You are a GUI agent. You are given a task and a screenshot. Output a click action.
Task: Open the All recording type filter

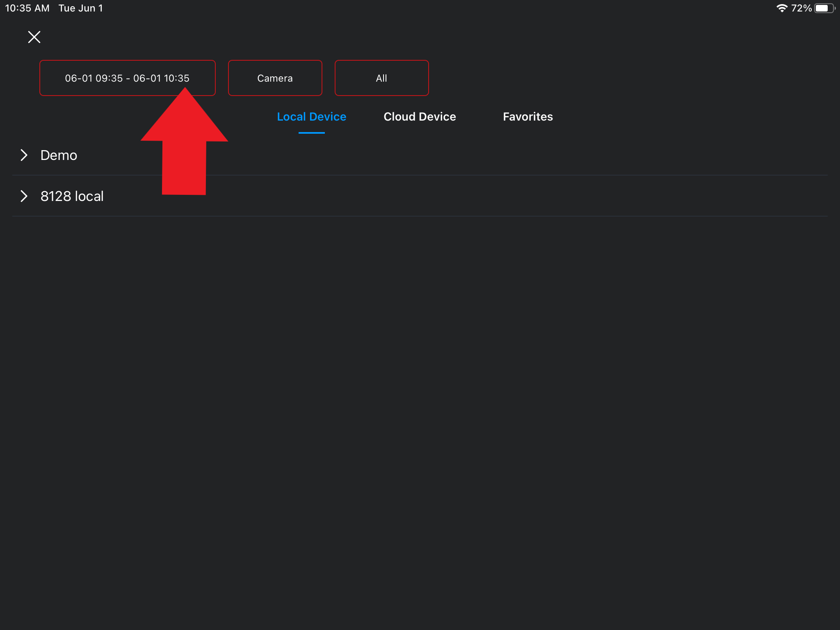tap(381, 78)
